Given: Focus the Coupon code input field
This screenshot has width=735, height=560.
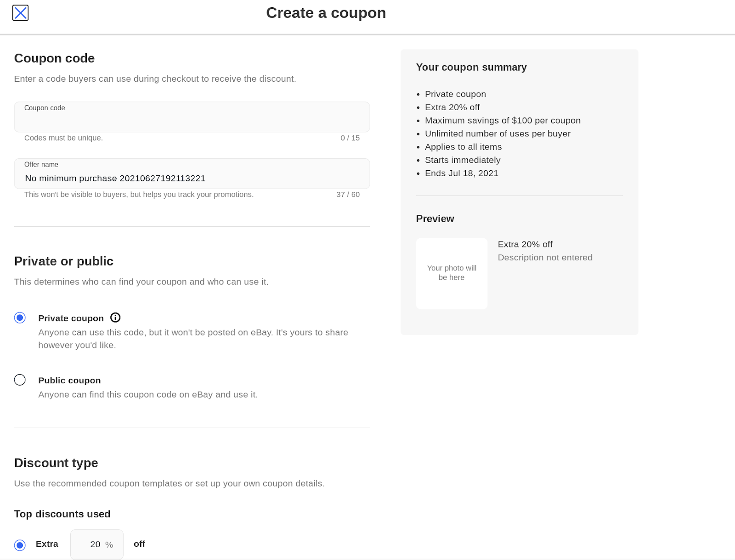Looking at the screenshot, I should pos(192,120).
